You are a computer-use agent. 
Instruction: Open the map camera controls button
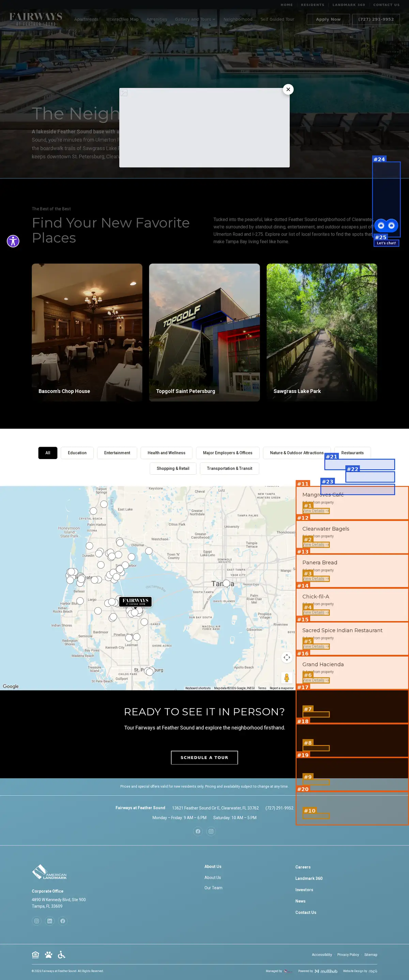point(287,657)
